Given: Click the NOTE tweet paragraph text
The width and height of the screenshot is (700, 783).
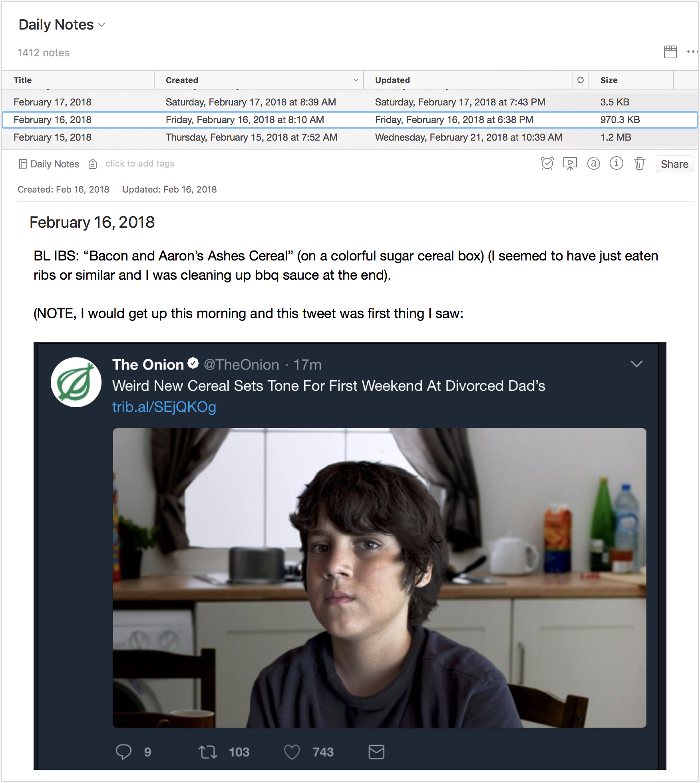Looking at the screenshot, I should (x=248, y=313).
